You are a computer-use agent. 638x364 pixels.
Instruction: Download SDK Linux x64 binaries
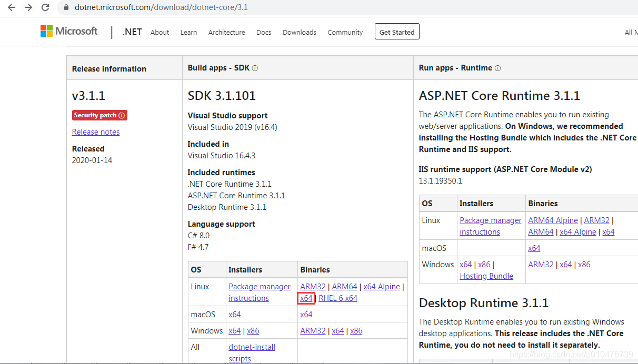[x=306, y=298]
